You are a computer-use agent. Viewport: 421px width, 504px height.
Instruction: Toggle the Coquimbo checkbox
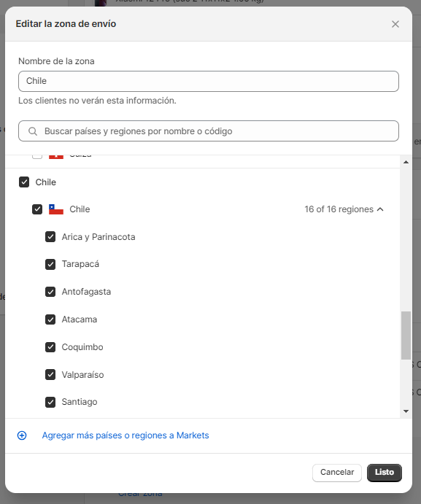[50, 347]
